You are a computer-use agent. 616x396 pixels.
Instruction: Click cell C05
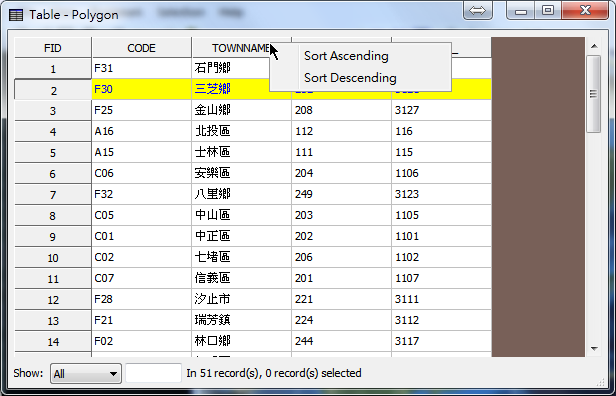[141, 215]
